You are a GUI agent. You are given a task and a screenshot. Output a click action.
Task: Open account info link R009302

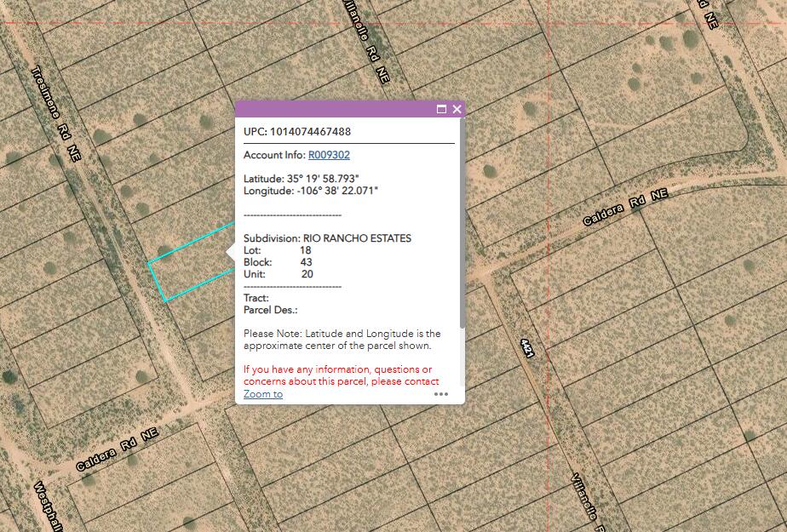click(x=329, y=155)
